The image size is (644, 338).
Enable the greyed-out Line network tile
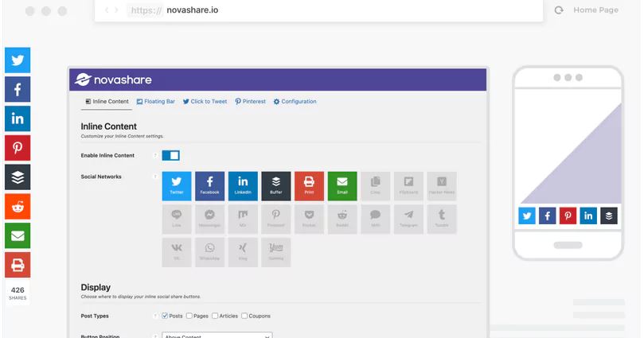(x=177, y=219)
